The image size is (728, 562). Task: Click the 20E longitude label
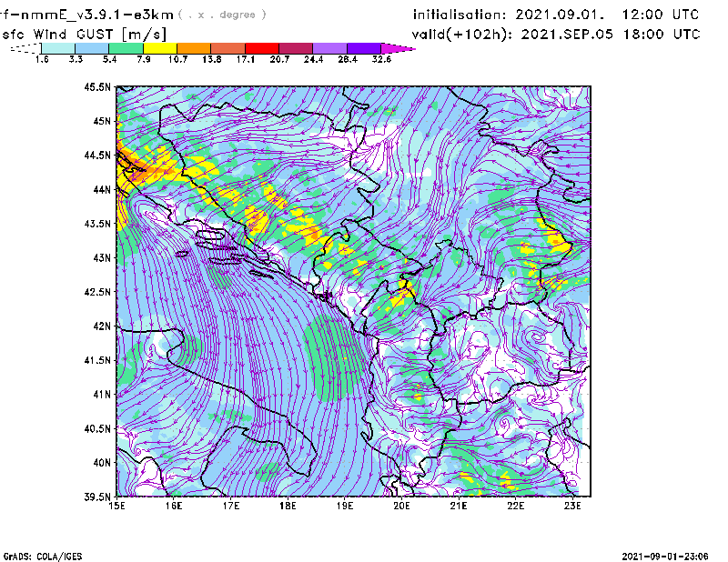click(x=402, y=506)
